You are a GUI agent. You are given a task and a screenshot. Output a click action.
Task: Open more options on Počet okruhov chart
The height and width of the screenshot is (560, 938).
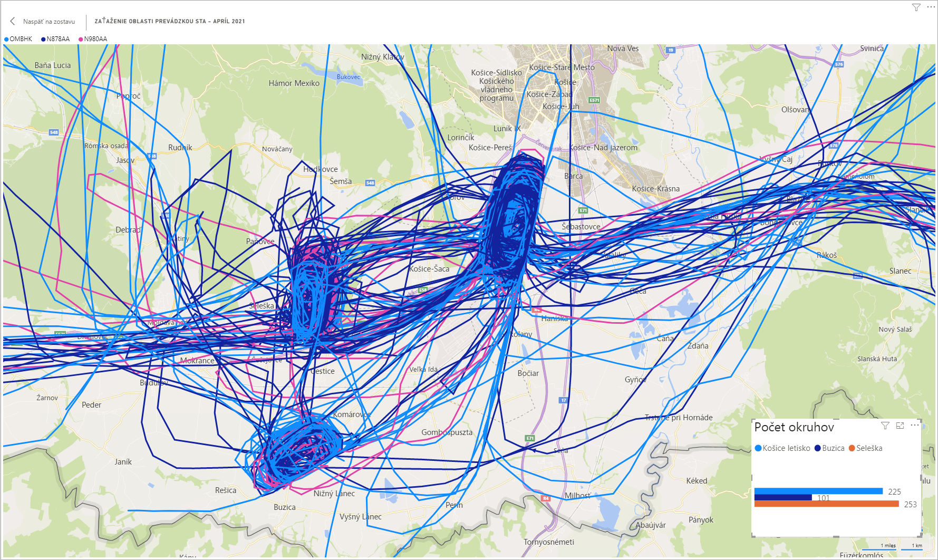click(915, 425)
